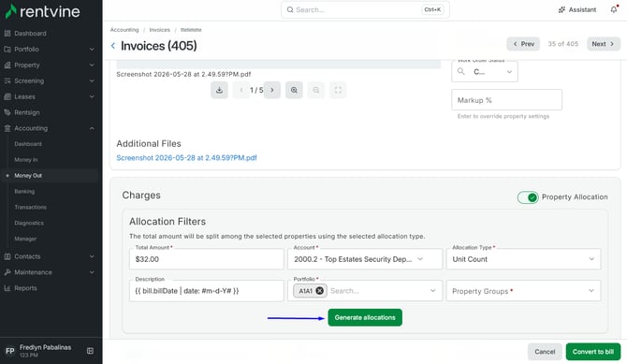627x364 pixels.
Task: Go to the Invoices breadcrumb
Action: (159, 30)
